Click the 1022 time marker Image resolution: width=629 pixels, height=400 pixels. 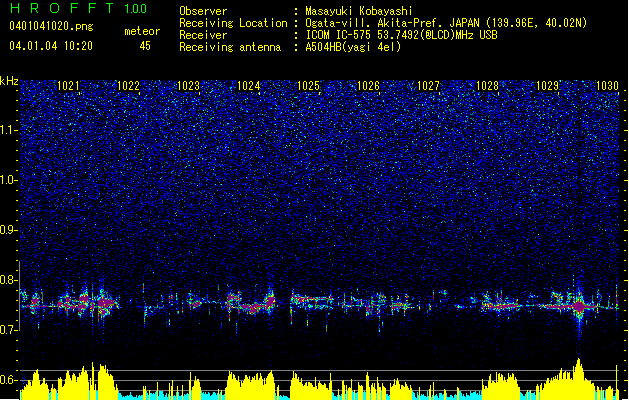pyautogui.click(x=128, y=86)
